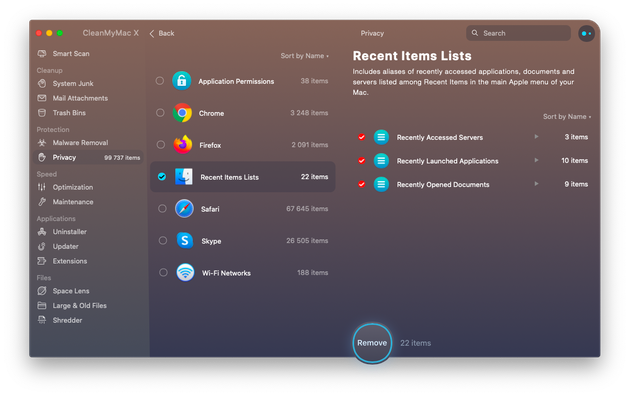
Task: Tick the Safari selection circle
Action: (162, 208)
